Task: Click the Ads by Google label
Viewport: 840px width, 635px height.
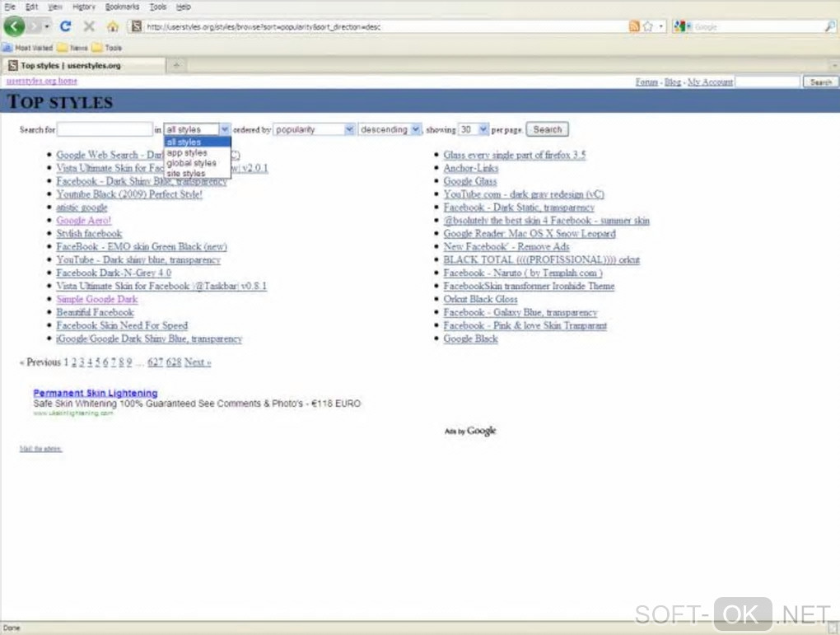Action: tap(470, 431)
